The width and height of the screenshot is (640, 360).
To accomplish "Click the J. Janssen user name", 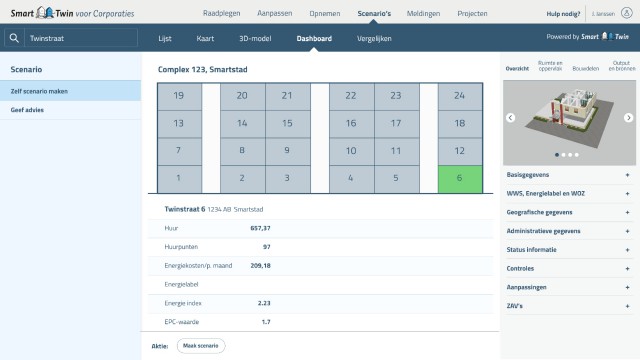I will pyautogui.click(x=603, y=14).
